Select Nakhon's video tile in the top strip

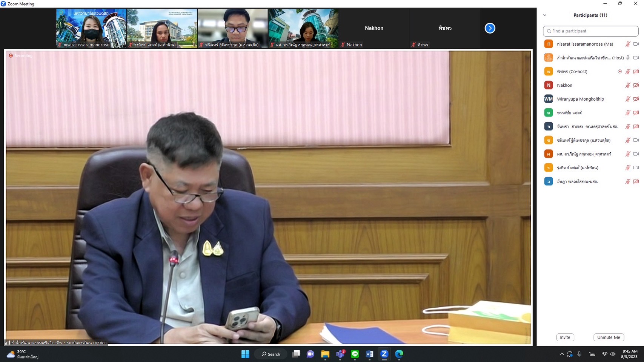[374, 28]
